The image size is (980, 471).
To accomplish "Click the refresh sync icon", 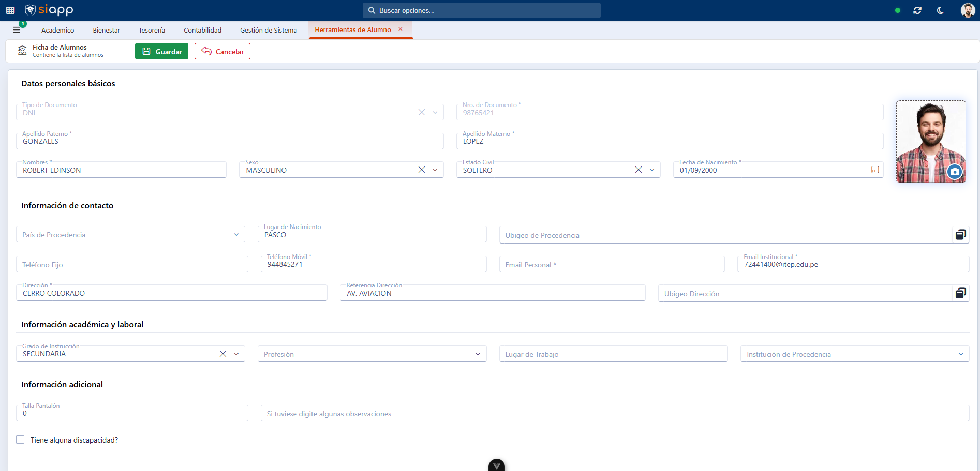I will click(x=917, y=10).
